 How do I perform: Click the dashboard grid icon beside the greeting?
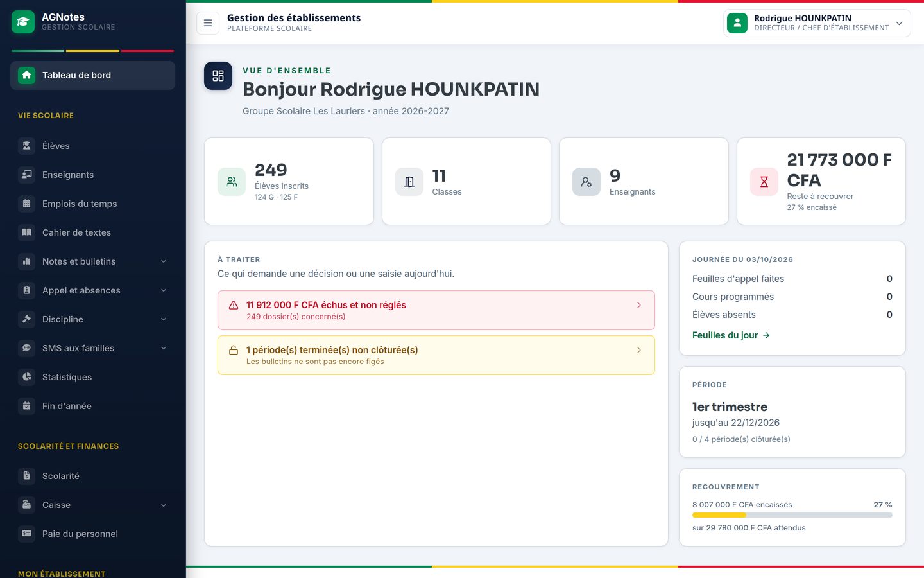point(218,76)
